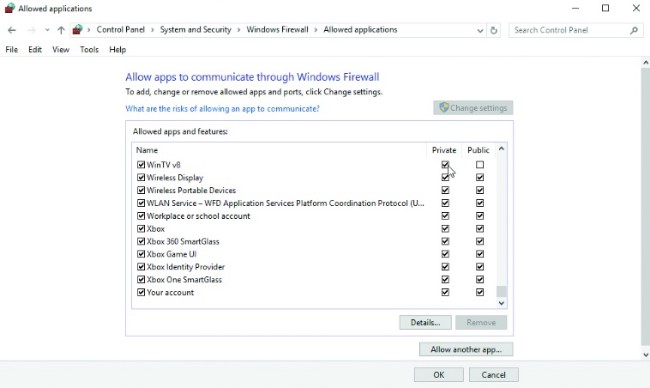Toggle Private checkbox for Wireless Display

445,177
